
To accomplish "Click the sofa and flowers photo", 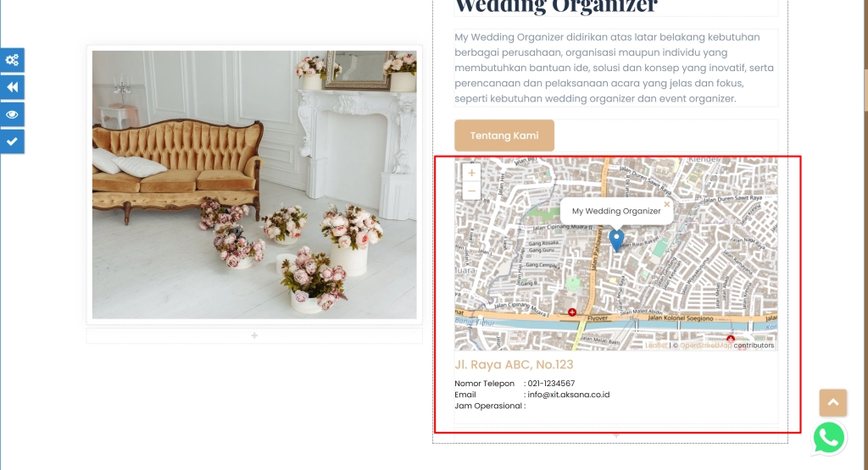I will [254, 185].
